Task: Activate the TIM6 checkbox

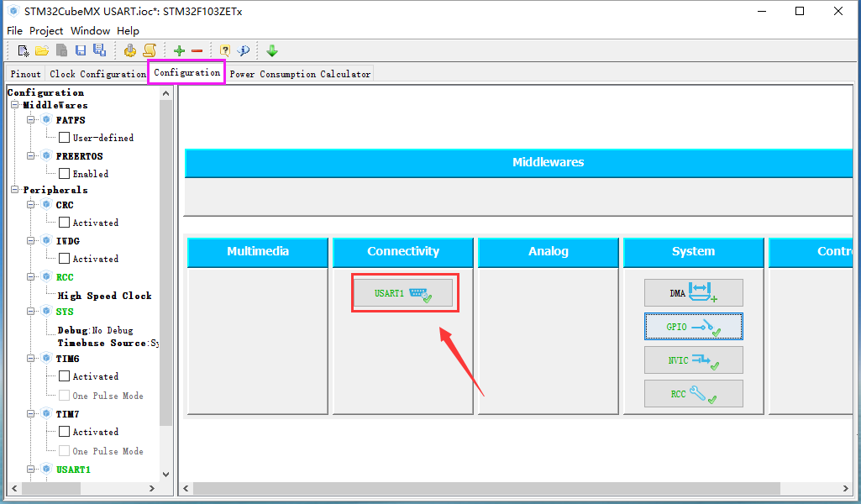Action: 64,376
